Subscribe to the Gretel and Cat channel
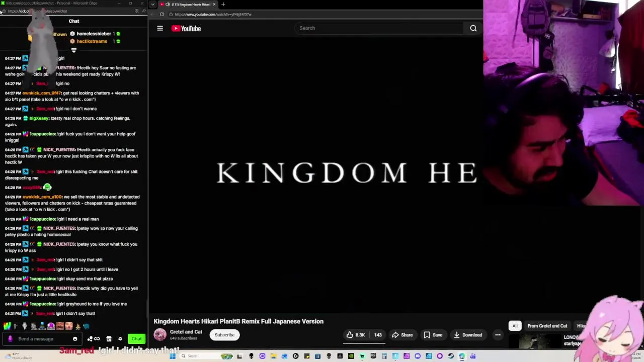Image resolution: width=644 pixels, height=362 pixels. coord(224,335)
